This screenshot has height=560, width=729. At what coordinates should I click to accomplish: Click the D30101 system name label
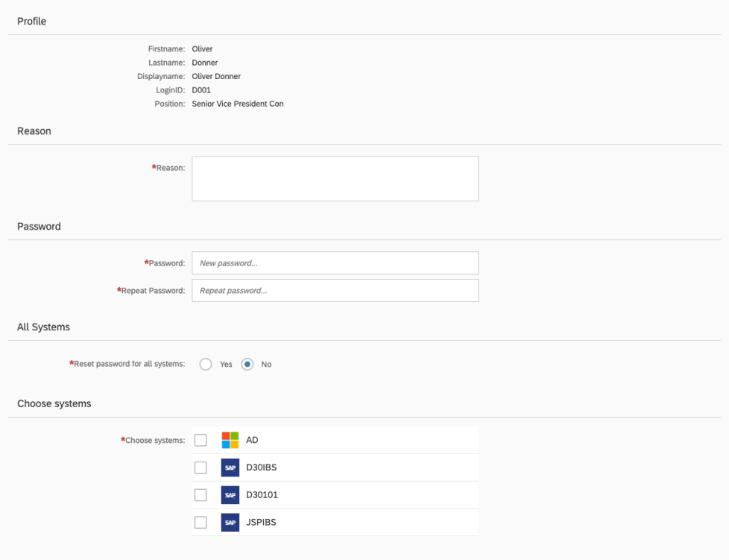[262, 494]
